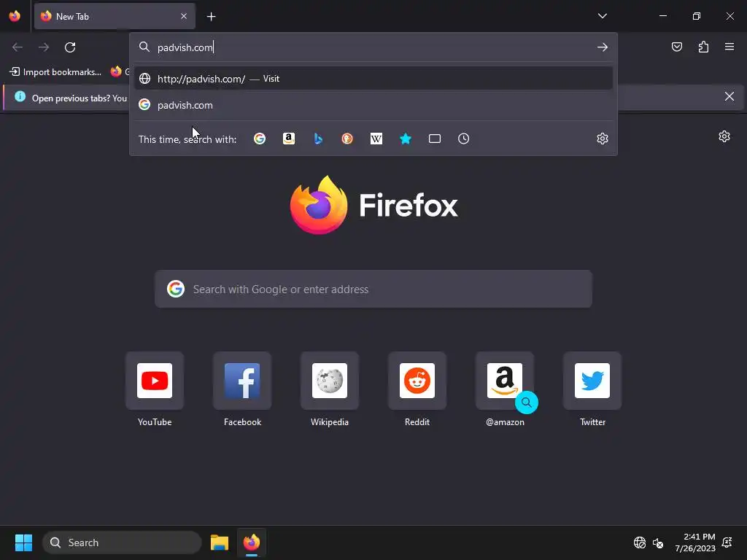Expand the List all tabs chevron
Viewport: 747px width, 560px height.
(x=602, y=16)
